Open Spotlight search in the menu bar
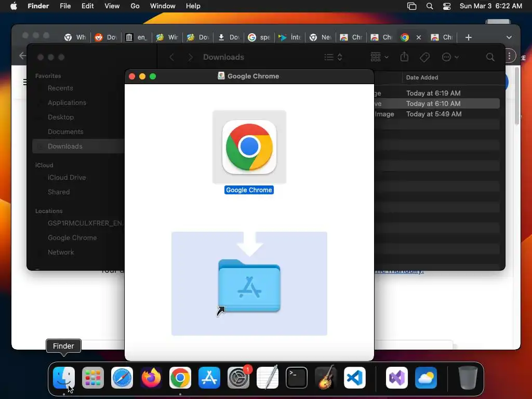Image resolution: width=532 pixels, height=399 pixels. (430, 6)
